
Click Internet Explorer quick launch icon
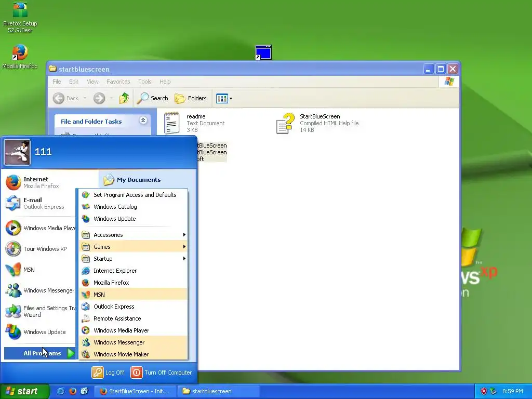(x=60, y=391)
